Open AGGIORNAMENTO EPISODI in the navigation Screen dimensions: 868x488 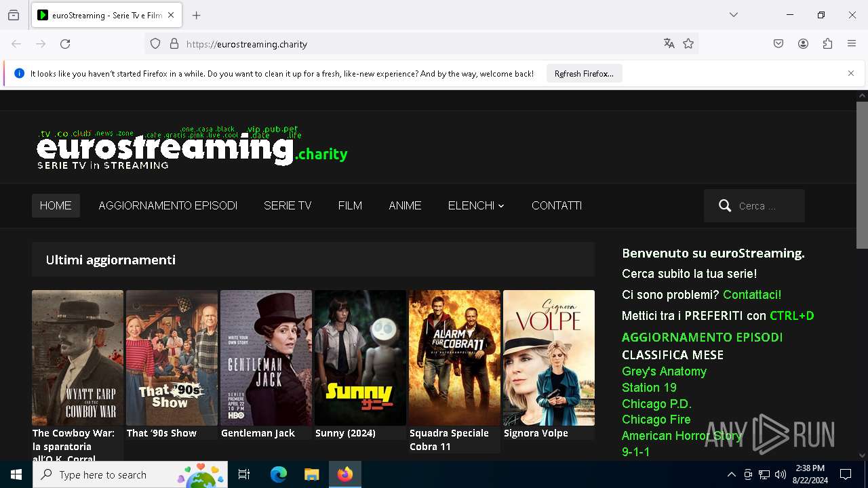(167, 206)
